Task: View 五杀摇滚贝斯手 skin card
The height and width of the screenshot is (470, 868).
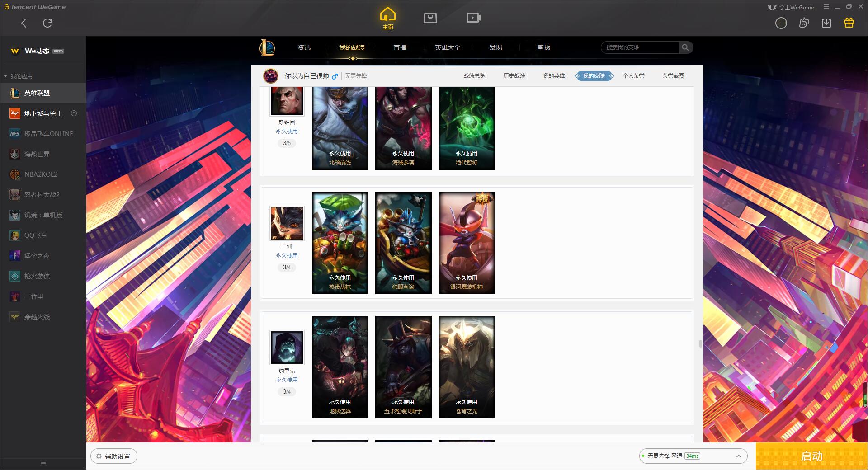Action: coord(403,367)
